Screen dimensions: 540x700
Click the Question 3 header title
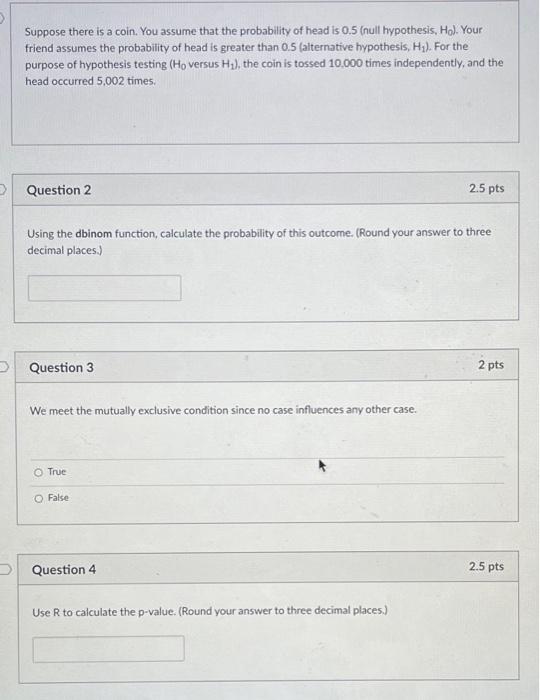[62, 367]
